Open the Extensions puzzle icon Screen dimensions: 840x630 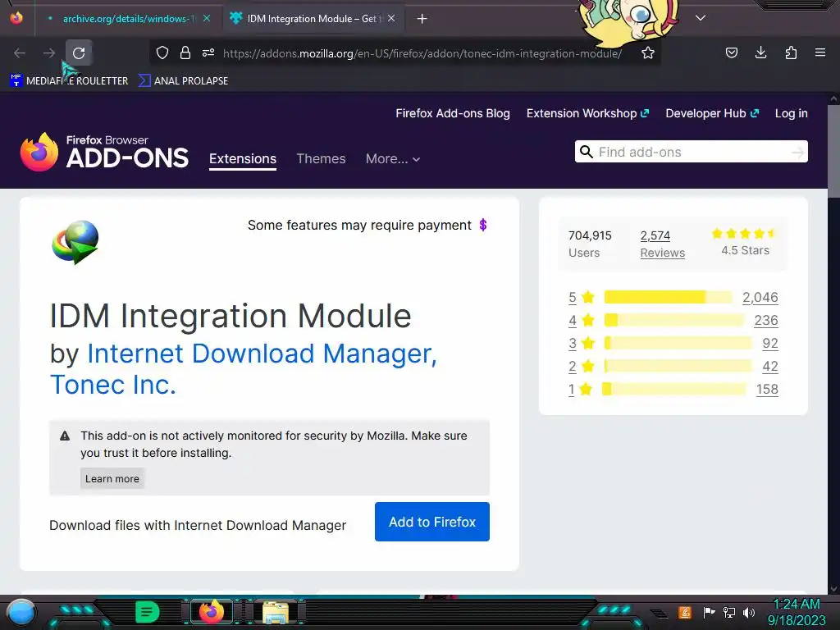(x=791, y=52)
